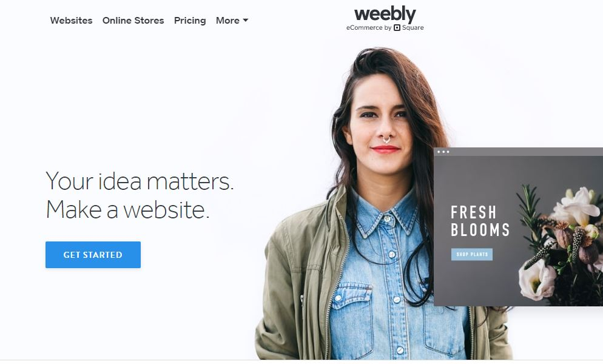603x364 pixels.
Task: Click the Square word beside the logo
Action: pos(413,28)
